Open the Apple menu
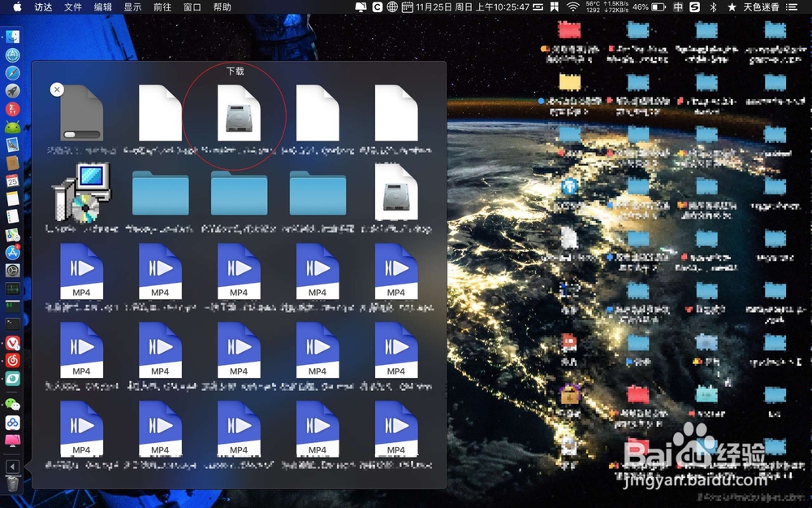The image size is (812, 508). pyautogui.click(x=17, y=7)
